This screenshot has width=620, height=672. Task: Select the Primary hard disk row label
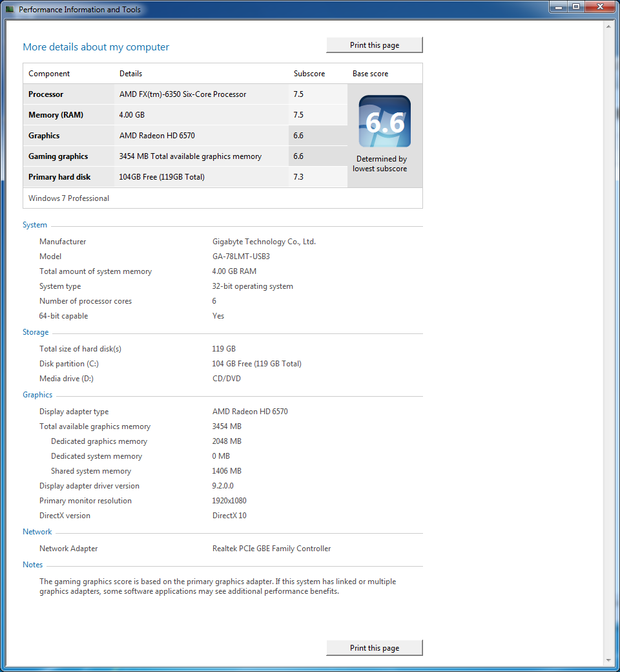[59, 177]
